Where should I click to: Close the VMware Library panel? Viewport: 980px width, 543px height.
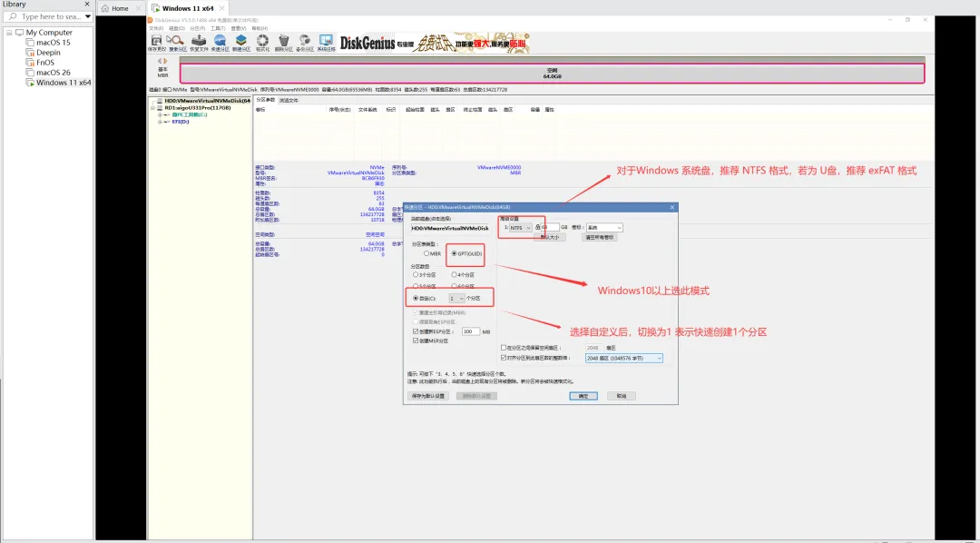pos(87,4)
